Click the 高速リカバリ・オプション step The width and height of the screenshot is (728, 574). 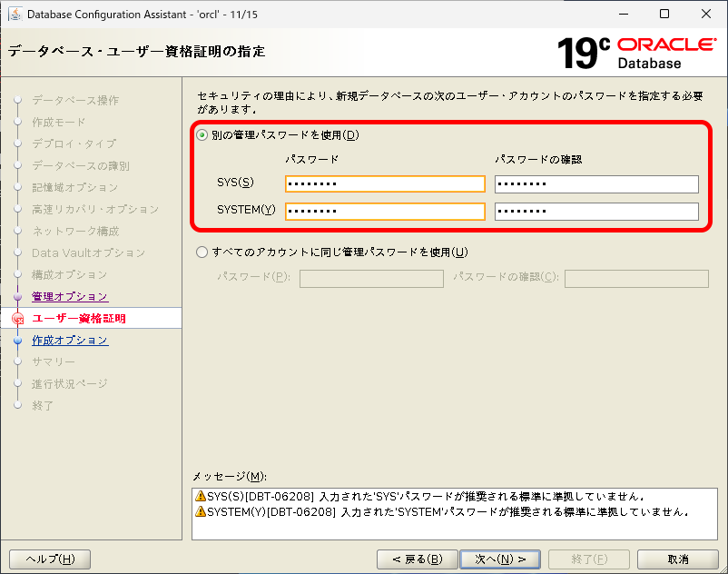95,210
